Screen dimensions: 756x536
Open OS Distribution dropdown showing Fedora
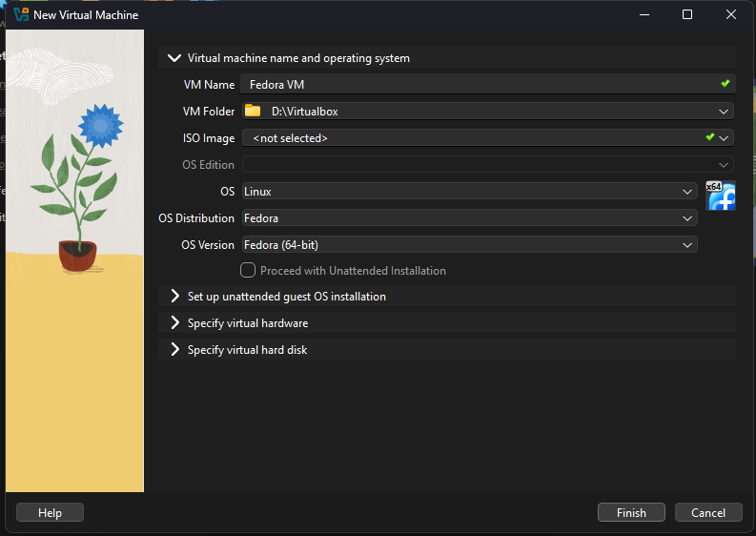(470, 218)
